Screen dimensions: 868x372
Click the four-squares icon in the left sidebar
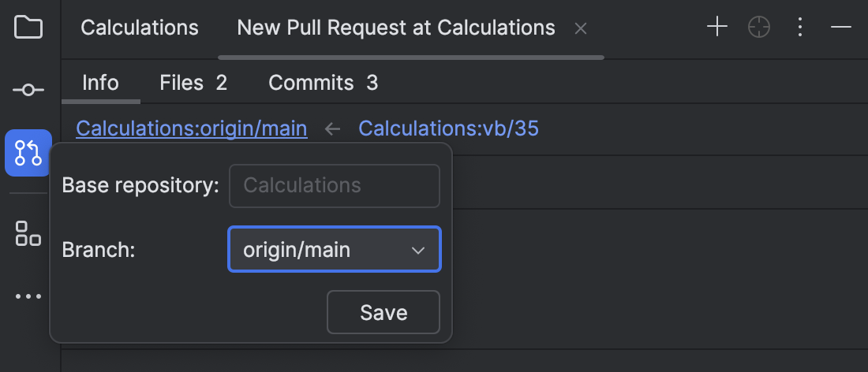tap(28, 233)
